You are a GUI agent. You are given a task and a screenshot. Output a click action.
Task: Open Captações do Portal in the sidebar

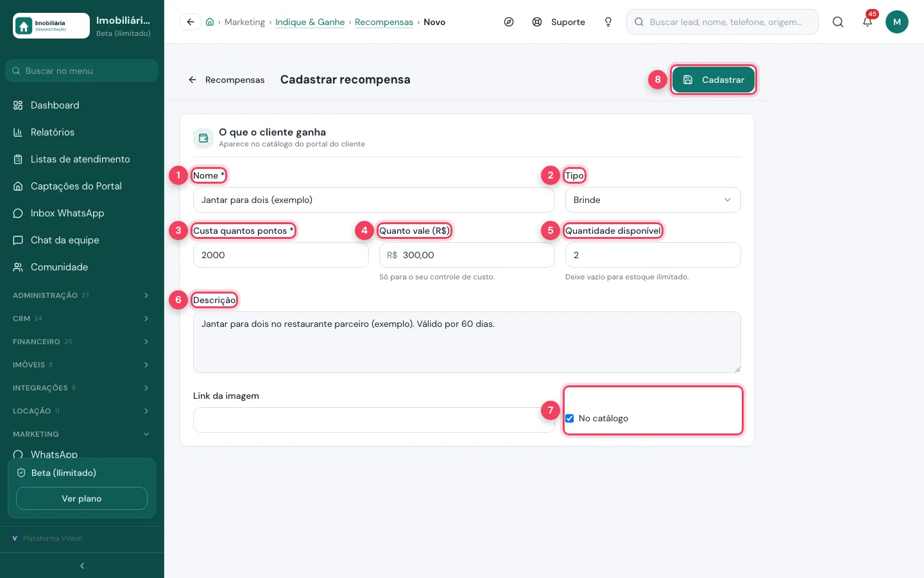[x=82, y=186]
